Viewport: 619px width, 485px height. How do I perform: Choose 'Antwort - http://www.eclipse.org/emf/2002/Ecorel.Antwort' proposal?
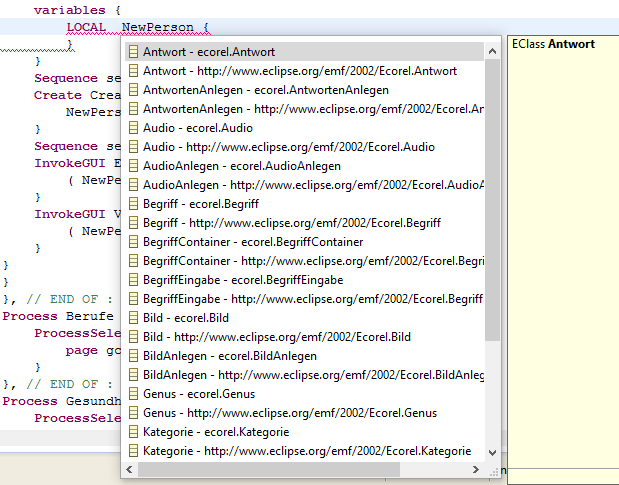pos(304,71)
